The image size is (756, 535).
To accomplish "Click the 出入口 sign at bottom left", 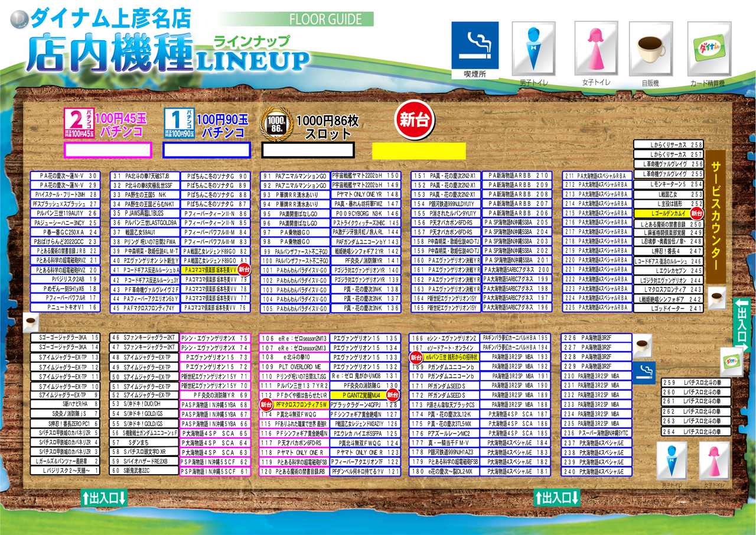I will pos(104,498).
